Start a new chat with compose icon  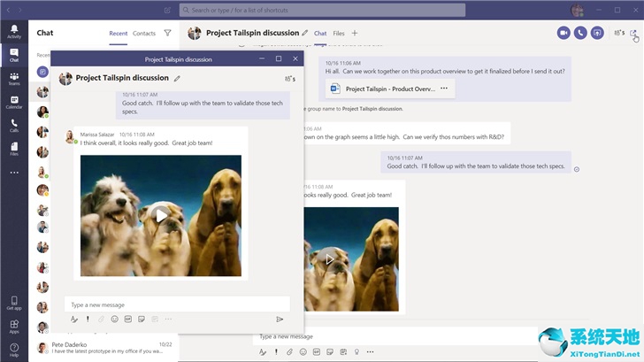point(167,10)
